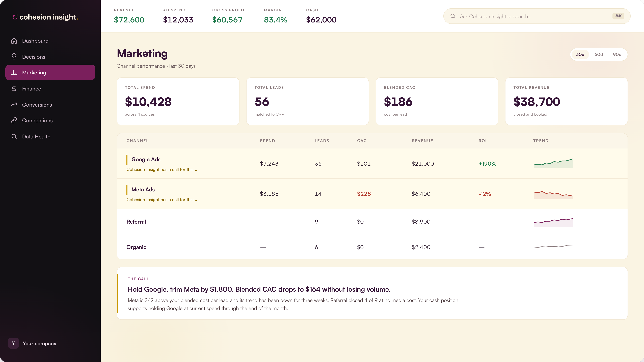Navigate to Conversions

50,105
